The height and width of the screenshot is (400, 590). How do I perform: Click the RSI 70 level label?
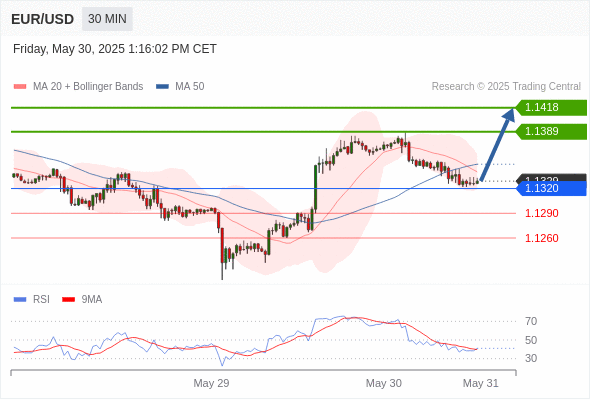[x=531, y=321]
